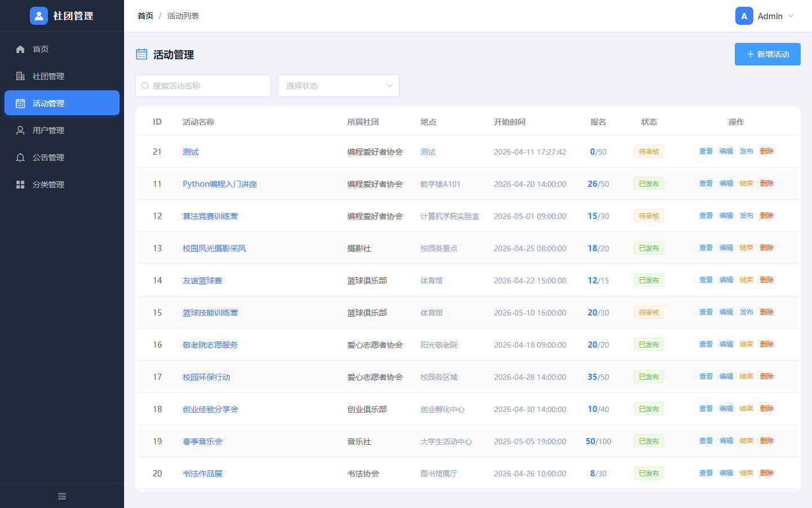Click 删除 for the 校园风光摄影采风 row

[x=767, y=248]
